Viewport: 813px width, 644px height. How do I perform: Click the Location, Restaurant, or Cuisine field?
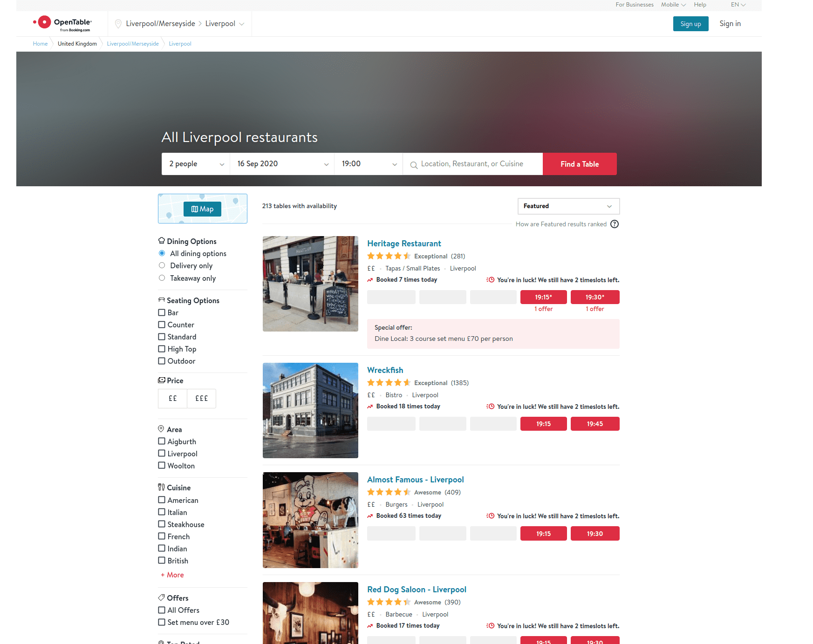tap(472, 164)
